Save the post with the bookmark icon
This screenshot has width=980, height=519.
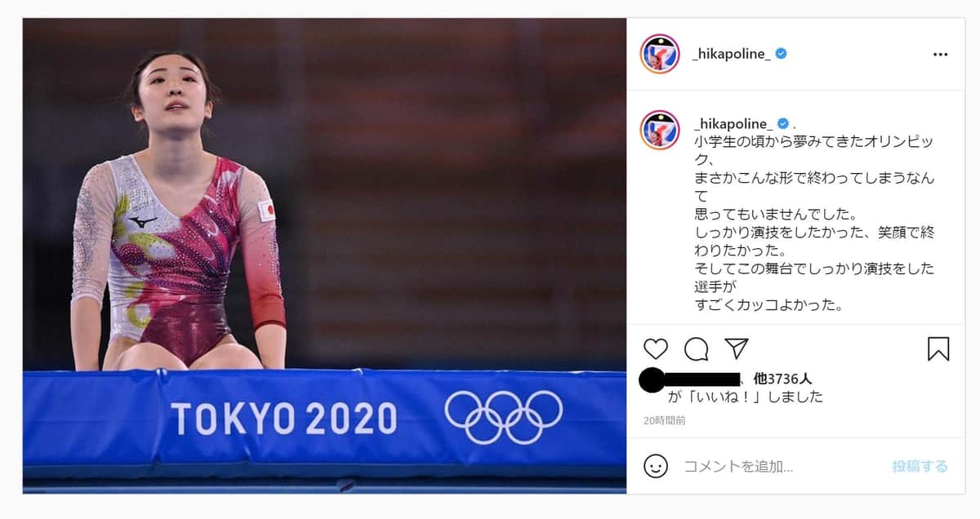click(938, 349)
